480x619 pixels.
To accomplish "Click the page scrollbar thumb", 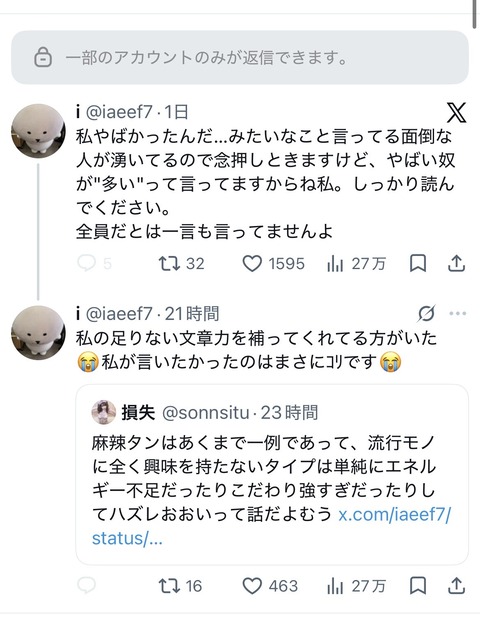I will point(475,14).
